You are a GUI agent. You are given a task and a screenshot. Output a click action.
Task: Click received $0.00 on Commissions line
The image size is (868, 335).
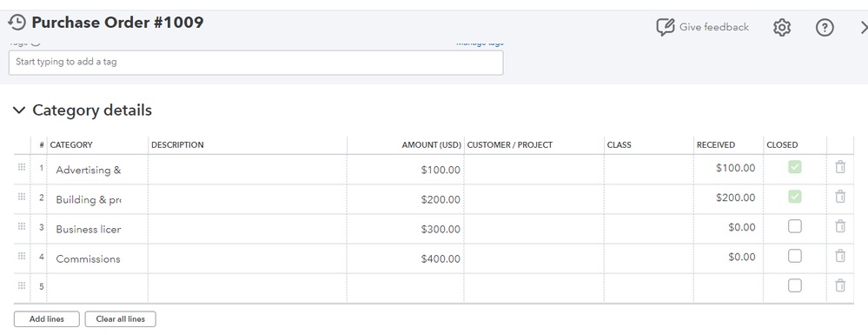pyautogui.click(x=742, y=257)
